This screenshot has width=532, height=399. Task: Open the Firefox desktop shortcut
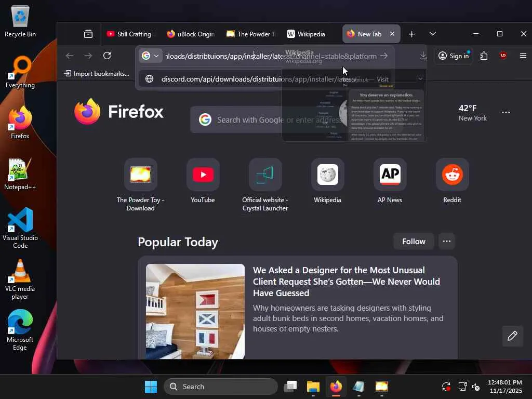pyautogui.click(x=20, y=123)
